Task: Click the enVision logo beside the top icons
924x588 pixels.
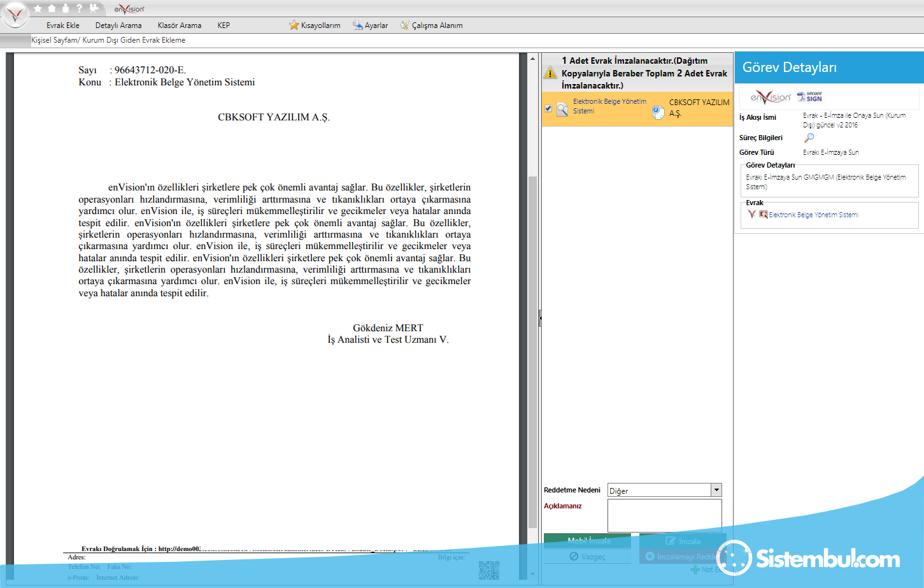Action: coord(129,9)
